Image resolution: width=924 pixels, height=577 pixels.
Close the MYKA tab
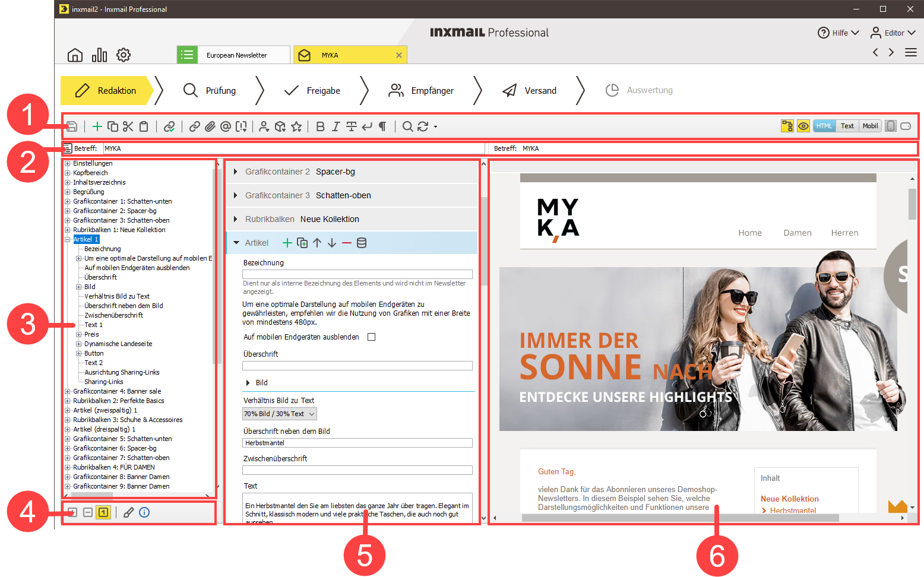pos(399,55)
